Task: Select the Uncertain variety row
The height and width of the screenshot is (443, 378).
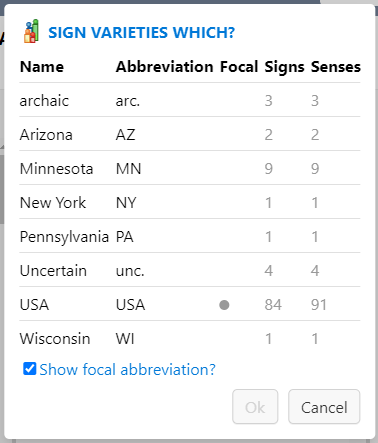Action: coord(190,270)
